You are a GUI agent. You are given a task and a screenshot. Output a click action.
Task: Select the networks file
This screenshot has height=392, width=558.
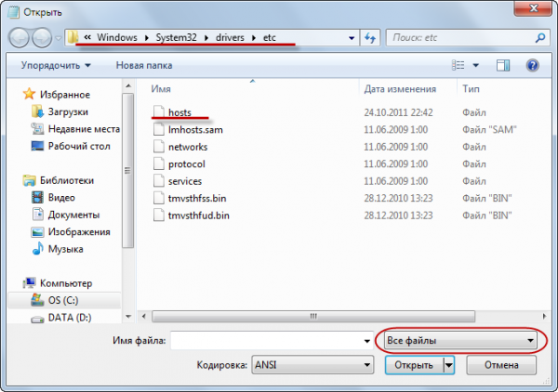[x=188, y=147]
